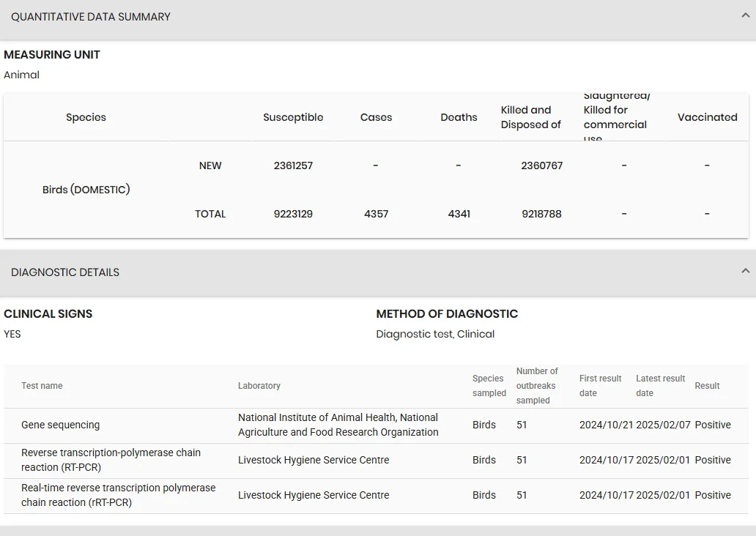Click the Vaccinated column header

pos(708,117)
